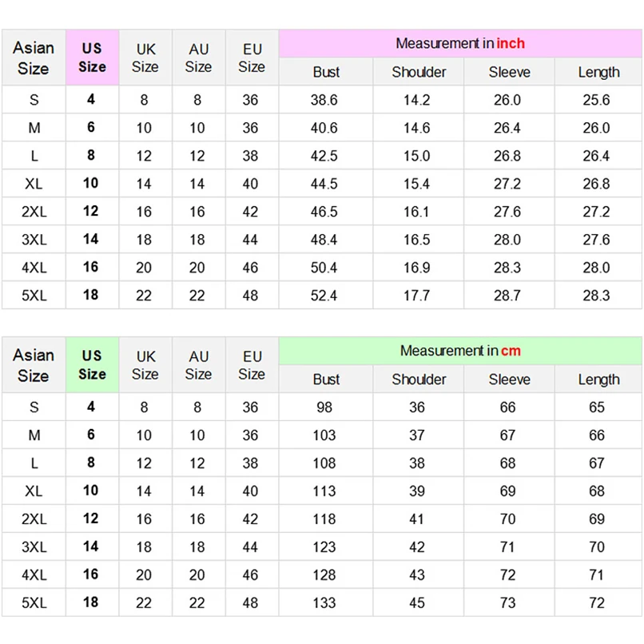Select the 17.7 shoulder measurement cell

click(417, 296)
